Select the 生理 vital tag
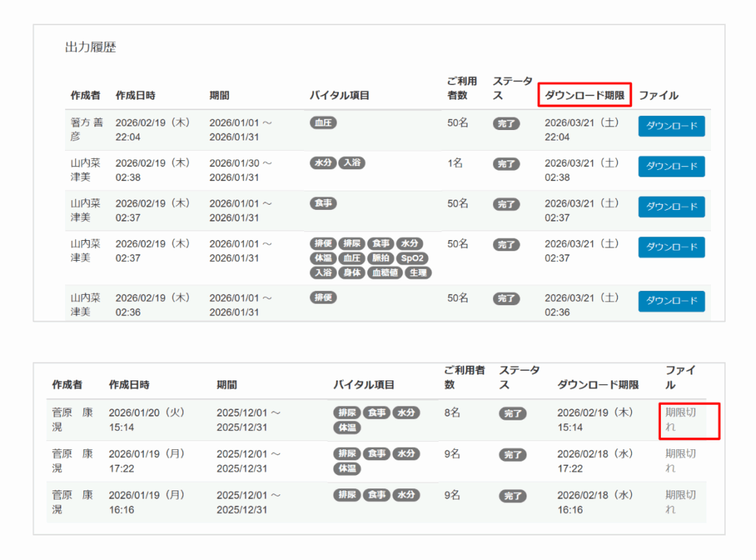This screenshot has width=756, height=560. [418, 273]
